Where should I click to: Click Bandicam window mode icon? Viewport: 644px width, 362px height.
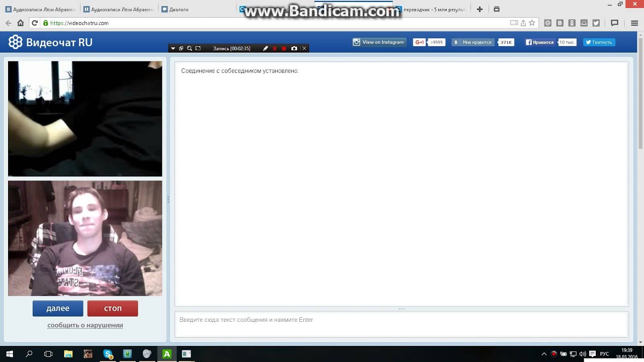[181, 49]
